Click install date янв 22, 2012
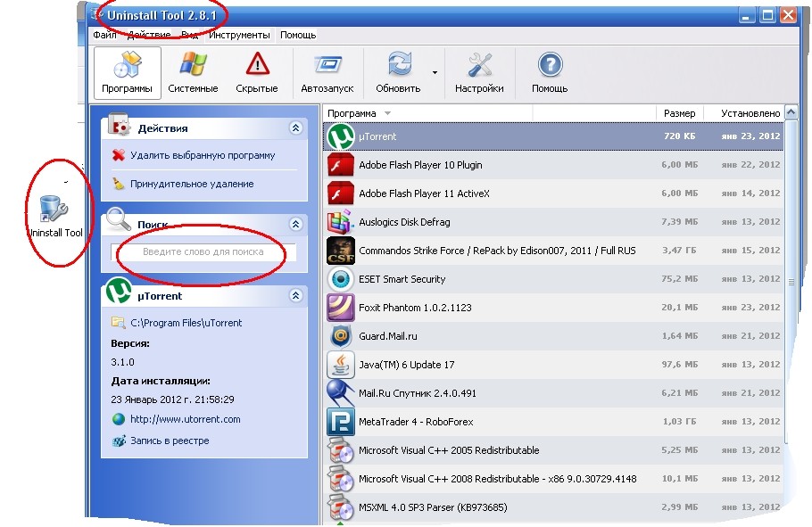 750,165
